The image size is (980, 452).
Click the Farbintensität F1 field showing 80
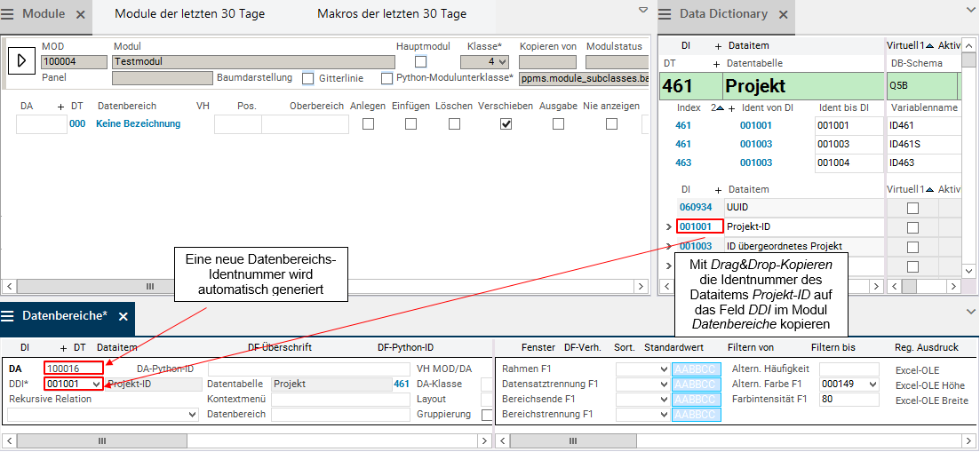click(x=849, y=399)
